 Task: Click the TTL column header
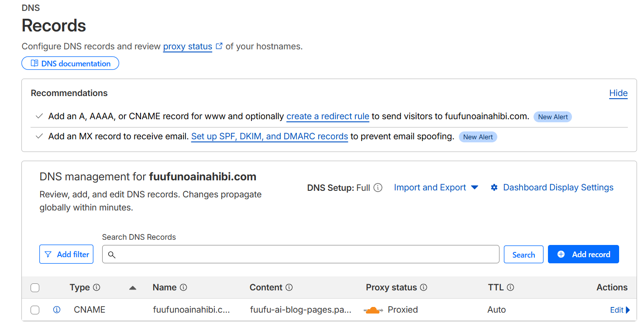pyautogui.click(x=496, y=287)
